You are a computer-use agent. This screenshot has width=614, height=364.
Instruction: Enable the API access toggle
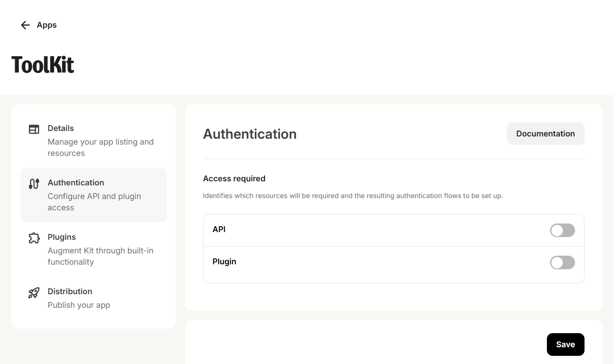[562, 230]
